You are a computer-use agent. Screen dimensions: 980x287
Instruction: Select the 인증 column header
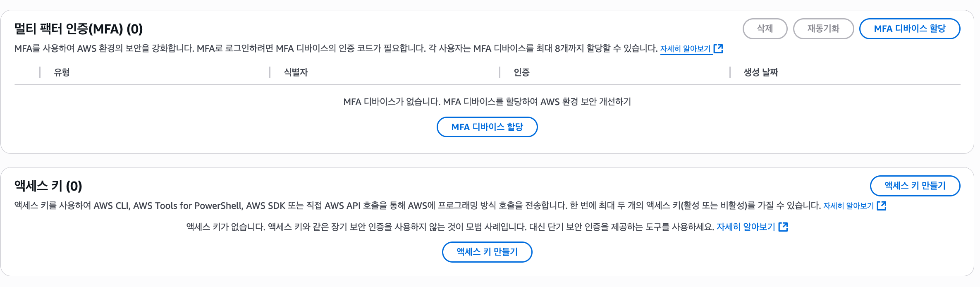(x=522, y=72)
